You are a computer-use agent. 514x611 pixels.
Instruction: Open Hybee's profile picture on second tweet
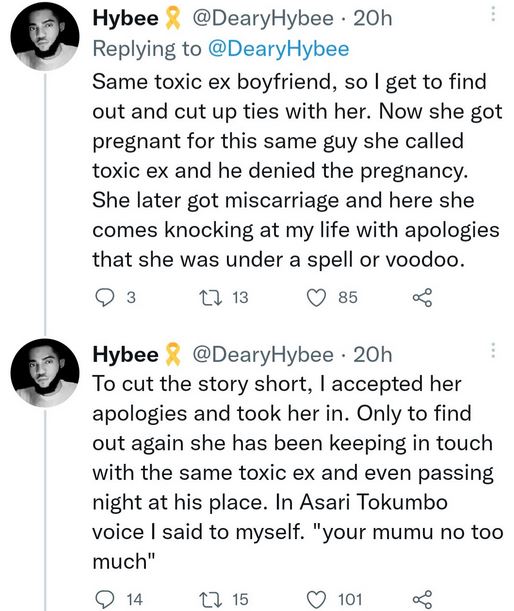[x=45, y=373]
